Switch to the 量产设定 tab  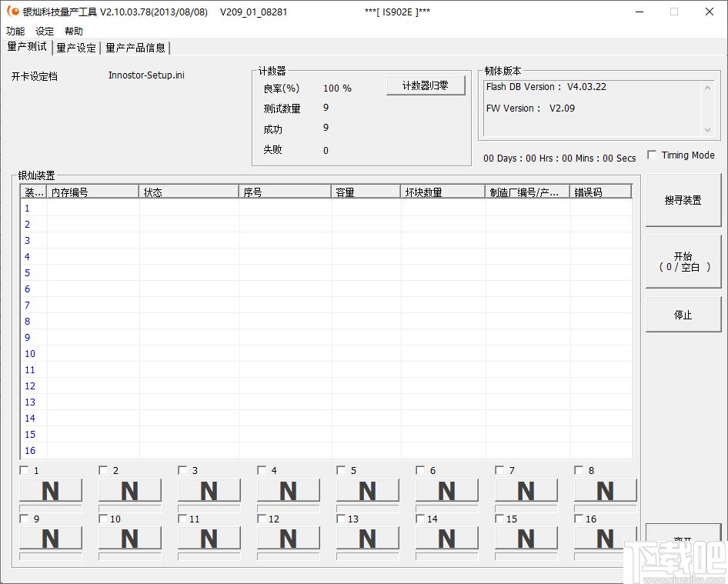(76, 48)
